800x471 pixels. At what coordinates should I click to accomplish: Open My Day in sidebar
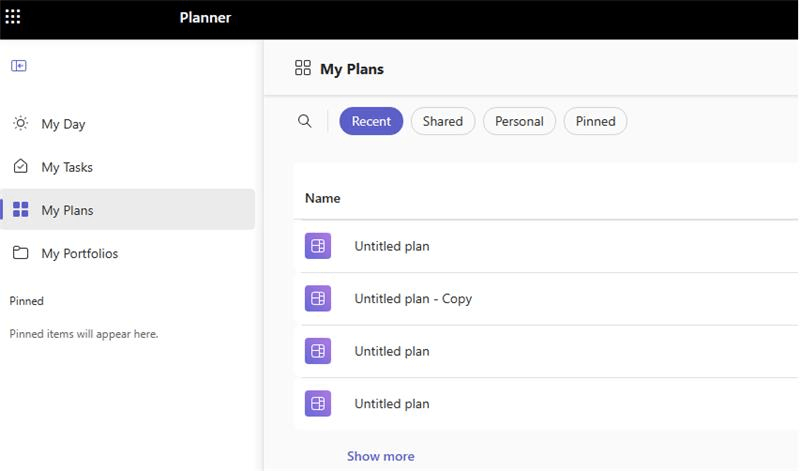click(x=128, y=124)
